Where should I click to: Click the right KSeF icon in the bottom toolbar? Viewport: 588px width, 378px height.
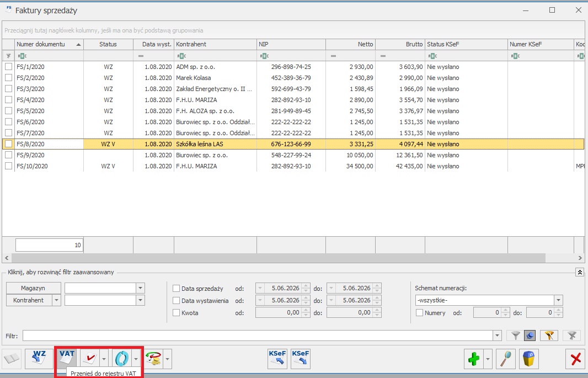click(301, 359)
